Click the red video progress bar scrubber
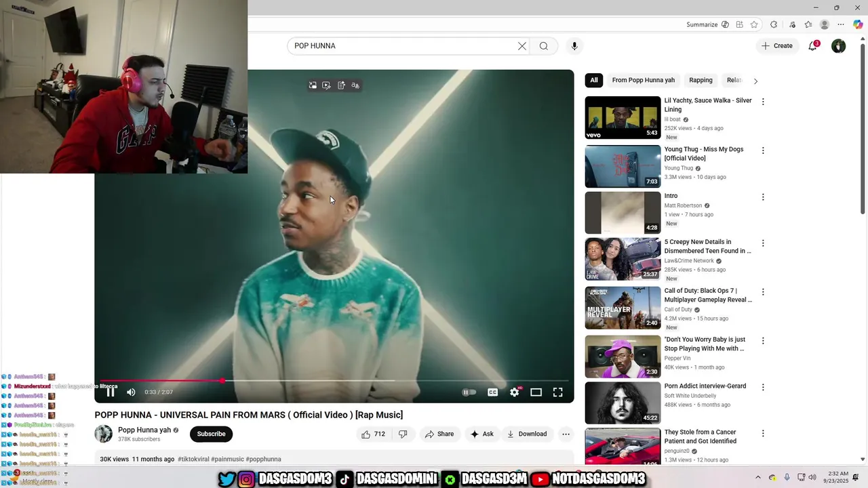The image size is (868, 488). click(x=222, y=381)
